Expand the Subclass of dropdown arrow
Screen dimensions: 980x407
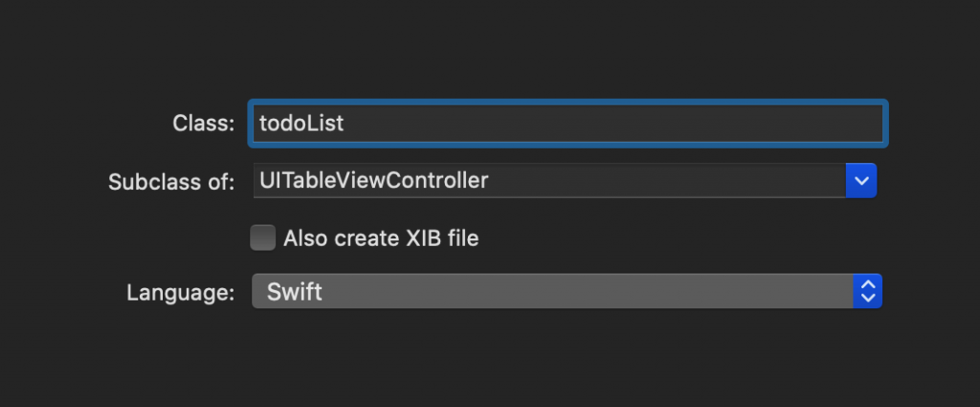pos(861,180)
